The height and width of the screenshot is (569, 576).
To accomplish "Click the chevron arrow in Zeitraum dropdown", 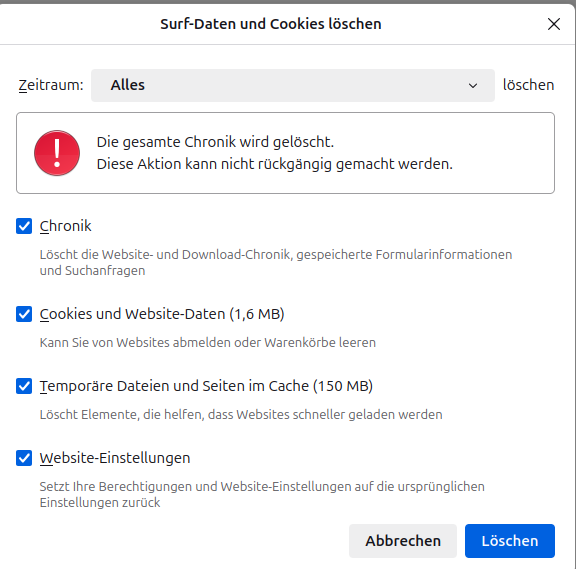I will (473, 86).
